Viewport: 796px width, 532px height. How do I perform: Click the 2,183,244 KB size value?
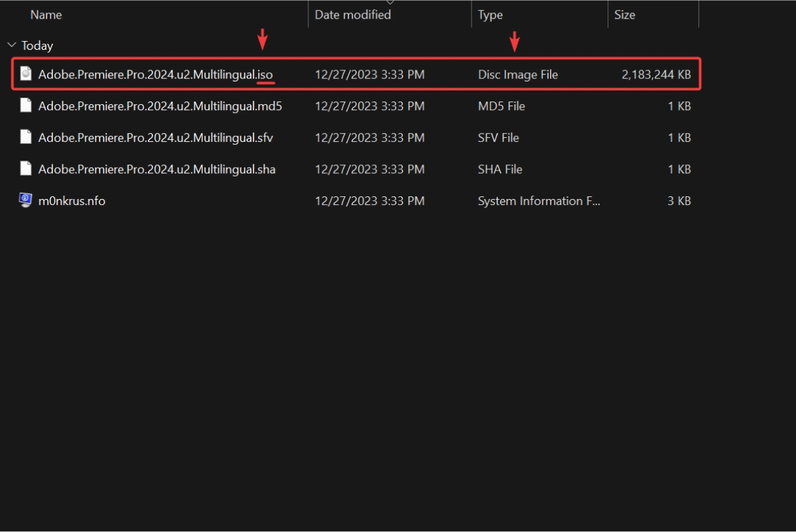(x=656, y=75)
